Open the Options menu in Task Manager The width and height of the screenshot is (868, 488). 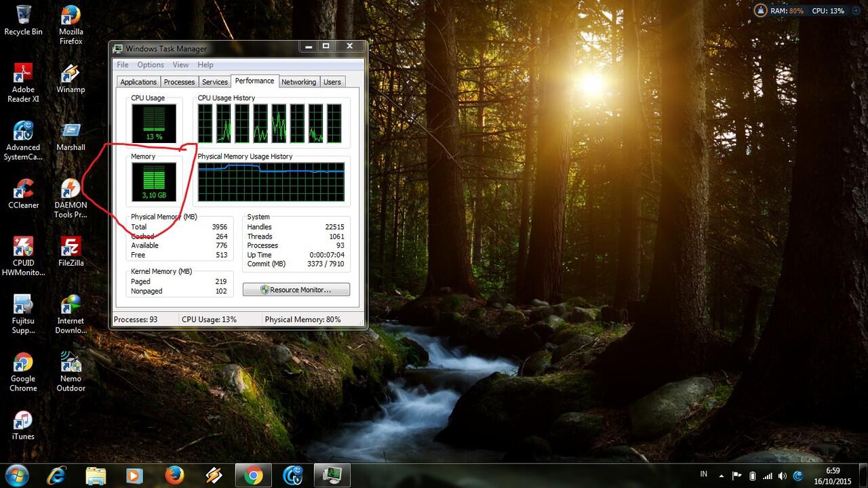click(x=151, y=65)
